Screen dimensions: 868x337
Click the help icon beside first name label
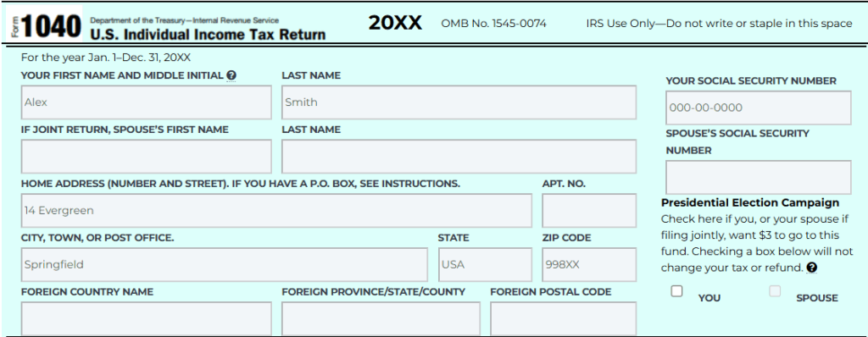pos(231,75)
